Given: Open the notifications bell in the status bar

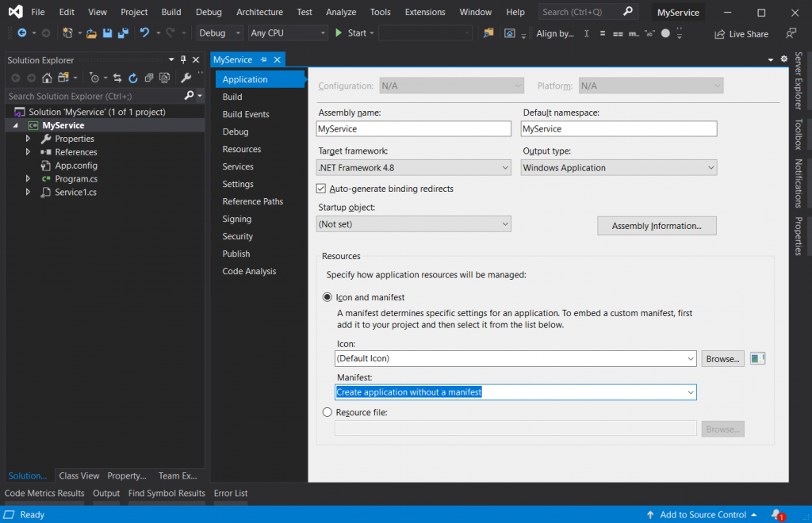Looking at the screenshot, I should [x=777, y=515].
